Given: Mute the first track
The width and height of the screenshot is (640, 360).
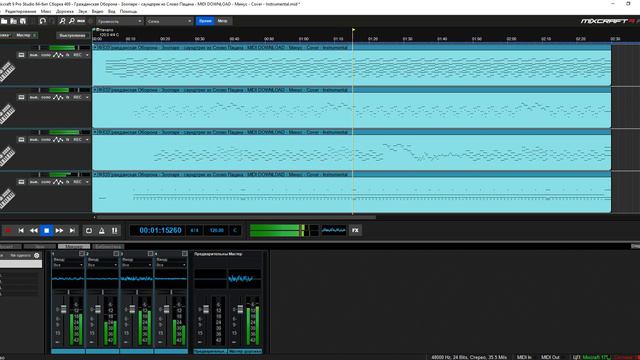Looking at the screenshot, I should coord(34,55).
